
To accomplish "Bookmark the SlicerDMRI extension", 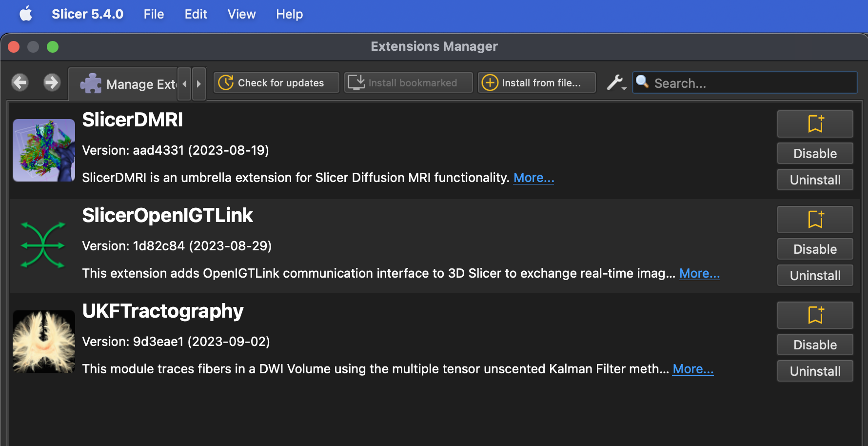I will pos(815,124).
